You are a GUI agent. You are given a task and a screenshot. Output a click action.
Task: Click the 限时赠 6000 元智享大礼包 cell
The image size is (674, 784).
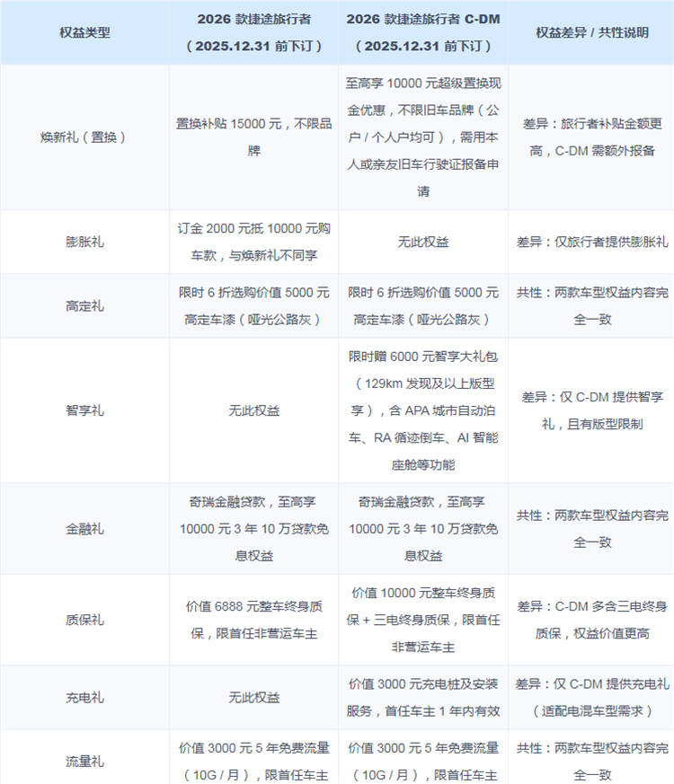point(423,410)
